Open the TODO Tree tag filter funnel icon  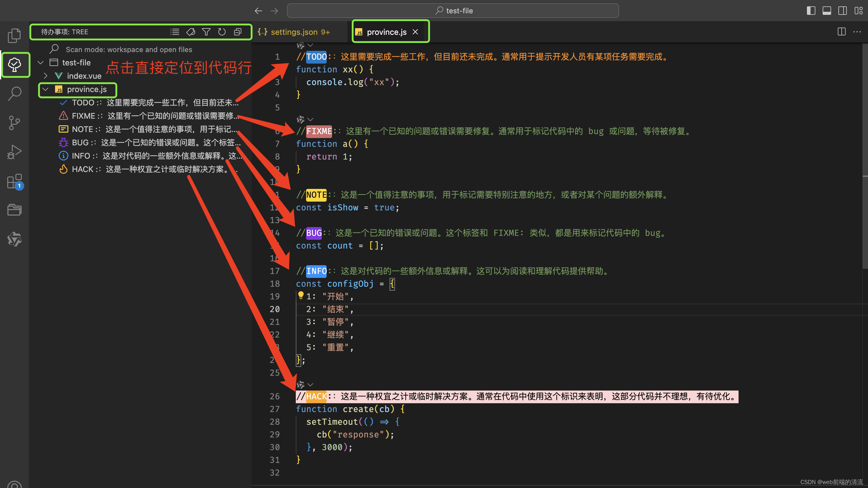click(x=206, y=32)
